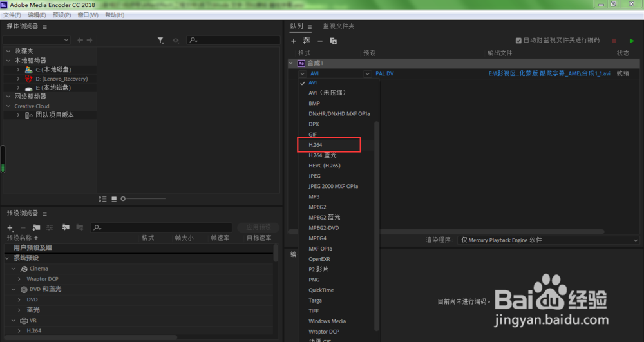Open the format dropdown arrow next to AVI
This screenshot has width=644, height=342.
(x=302, y=73)
